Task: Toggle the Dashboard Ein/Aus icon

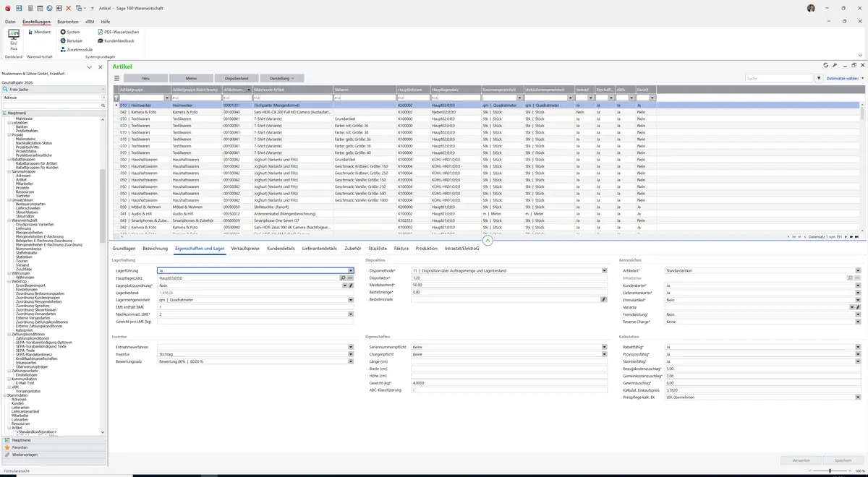Action: point(13,39)
